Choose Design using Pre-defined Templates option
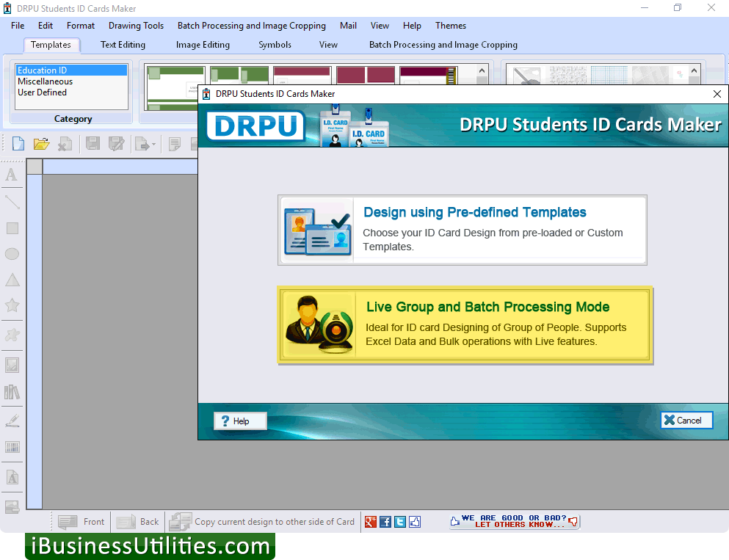The height and width of the screenshot is (560, 729). [x=462, y=230]
